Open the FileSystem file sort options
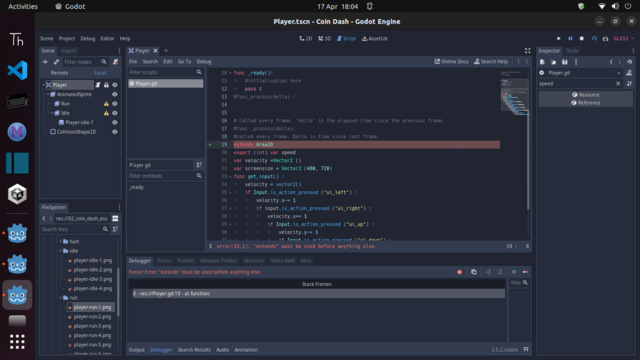Image resolution: width=640 pixels, height=360 pixels. (x=116, y=229)
